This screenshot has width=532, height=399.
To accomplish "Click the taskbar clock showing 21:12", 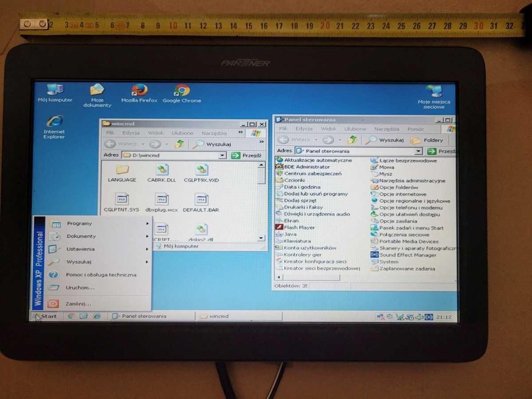I will coord(444,317).
